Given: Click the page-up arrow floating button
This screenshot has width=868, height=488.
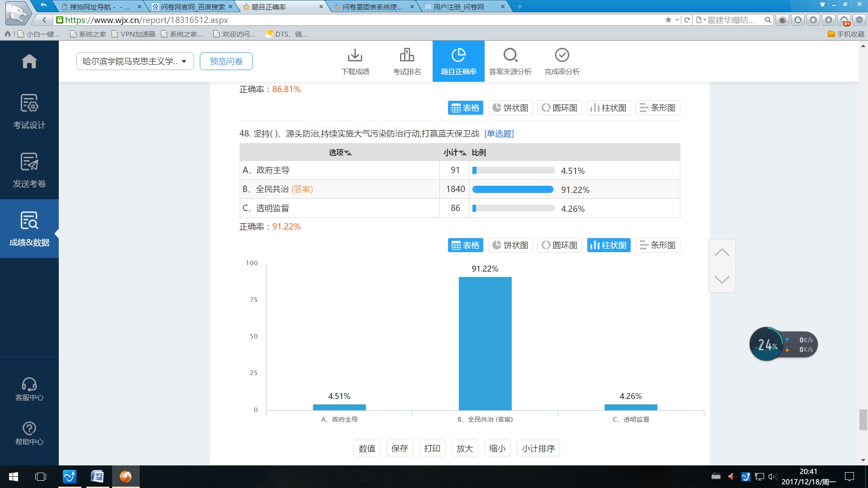Looking at the screenshot, I should [x=722, y=253].
